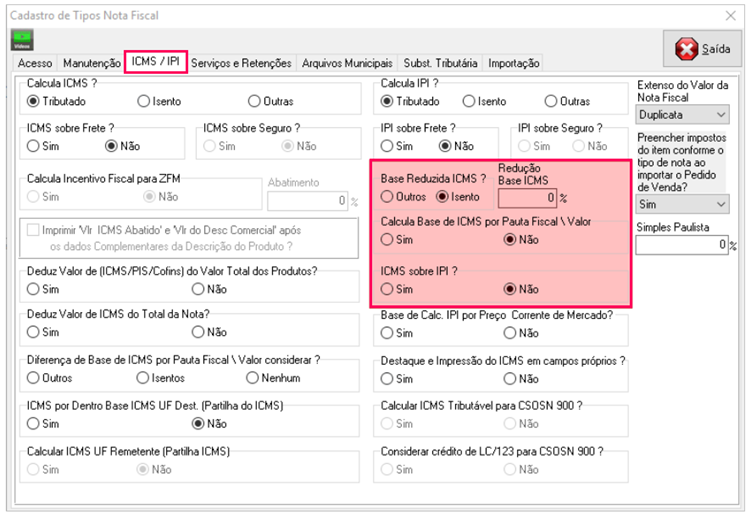Select Isento under Calcula ICMS

click(x=144, y=101)
